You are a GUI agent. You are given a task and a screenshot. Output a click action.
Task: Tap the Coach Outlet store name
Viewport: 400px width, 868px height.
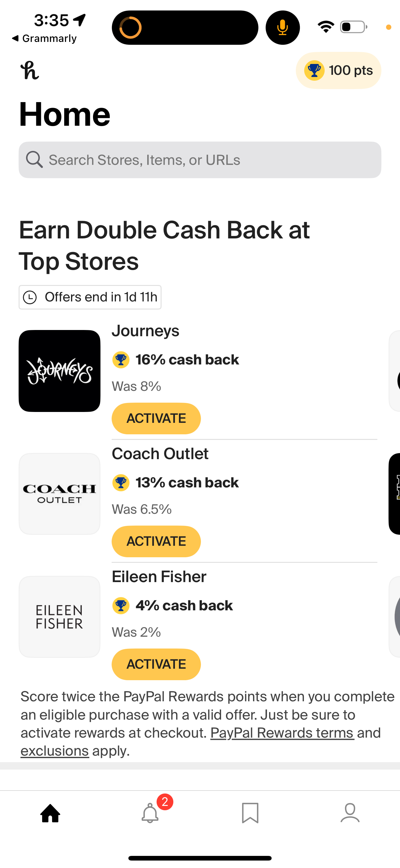[x=160, y=454]
